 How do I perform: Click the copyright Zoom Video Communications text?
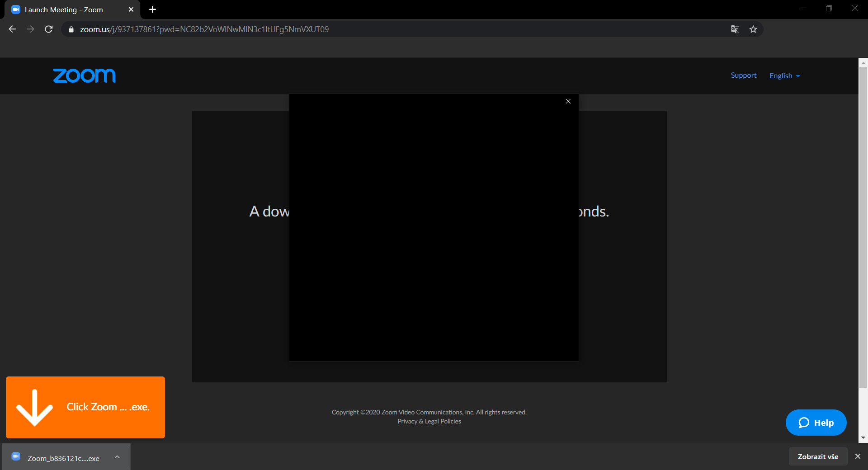[x=429, y=412]
